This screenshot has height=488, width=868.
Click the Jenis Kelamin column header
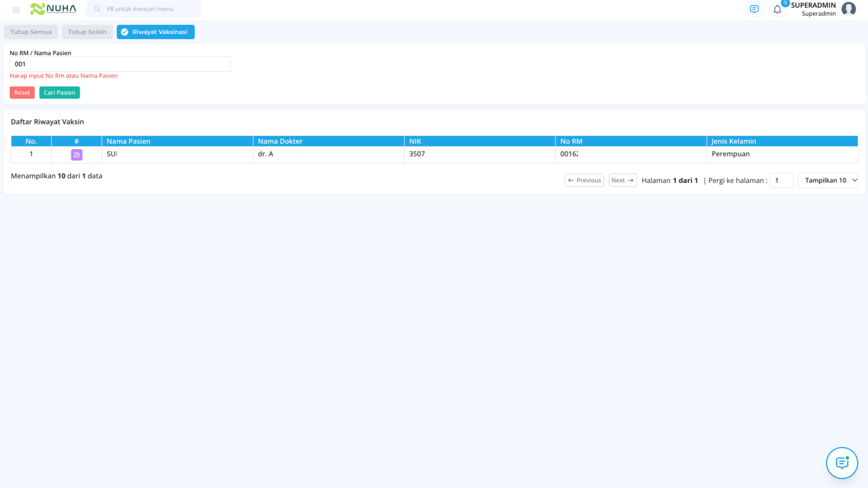pos(782,142)
